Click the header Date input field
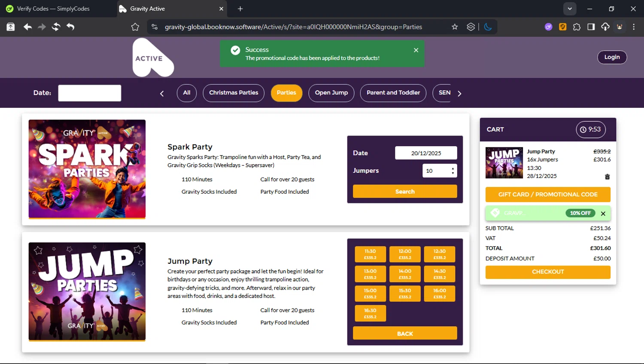Image resolution: width=644 pixels, height=364 pixels. (x=90, y=93)
